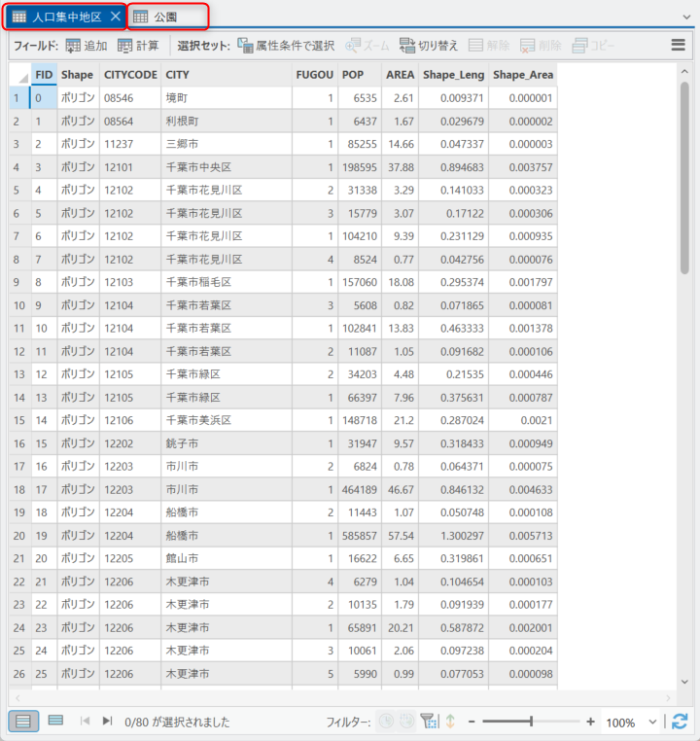
Task: Click the table zoom slider handle
Action: 531,722
